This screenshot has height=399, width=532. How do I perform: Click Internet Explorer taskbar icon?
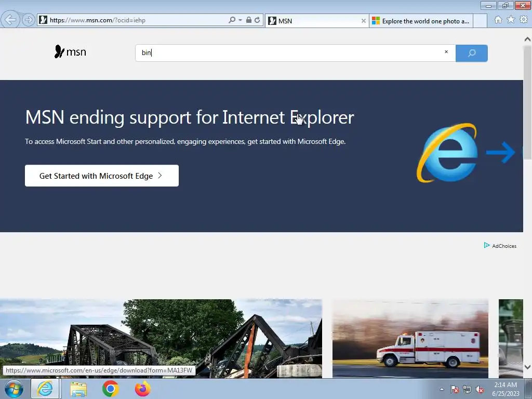(x=45, y=389)
